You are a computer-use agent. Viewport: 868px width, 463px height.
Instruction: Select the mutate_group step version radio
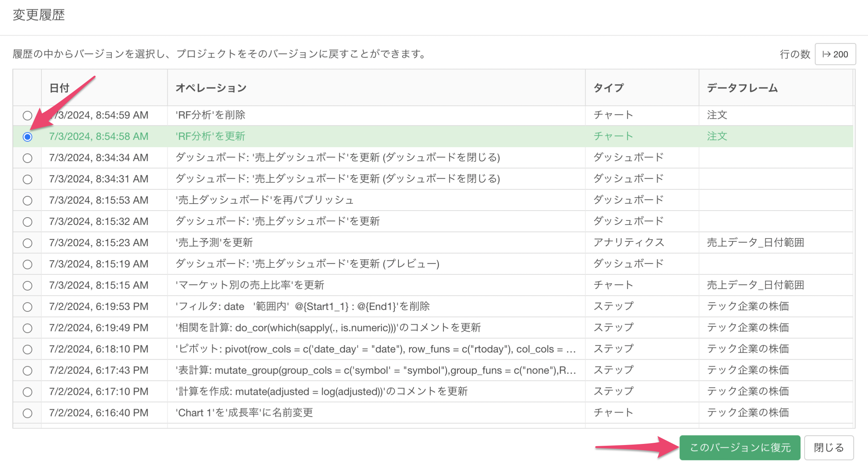tap(28, 371)
